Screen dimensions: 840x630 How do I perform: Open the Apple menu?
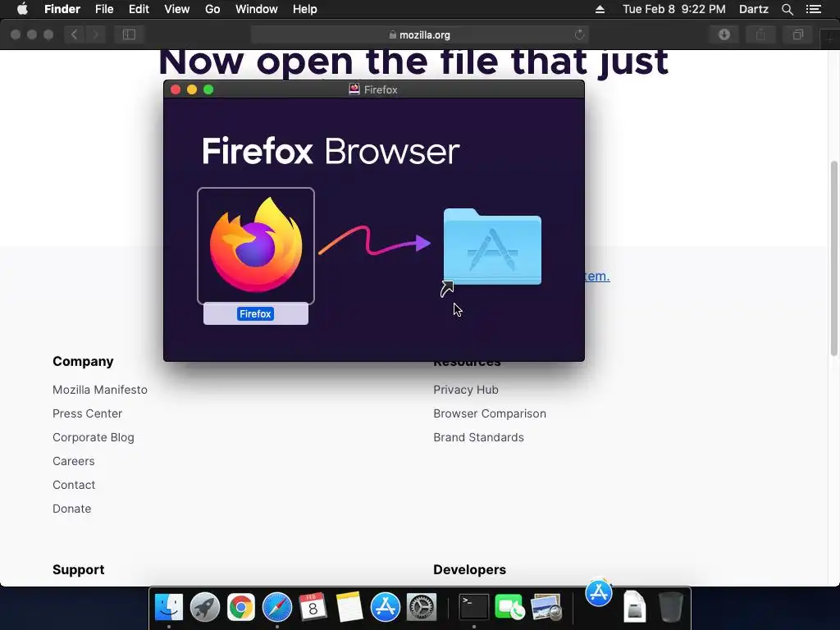tap(22, 9)
